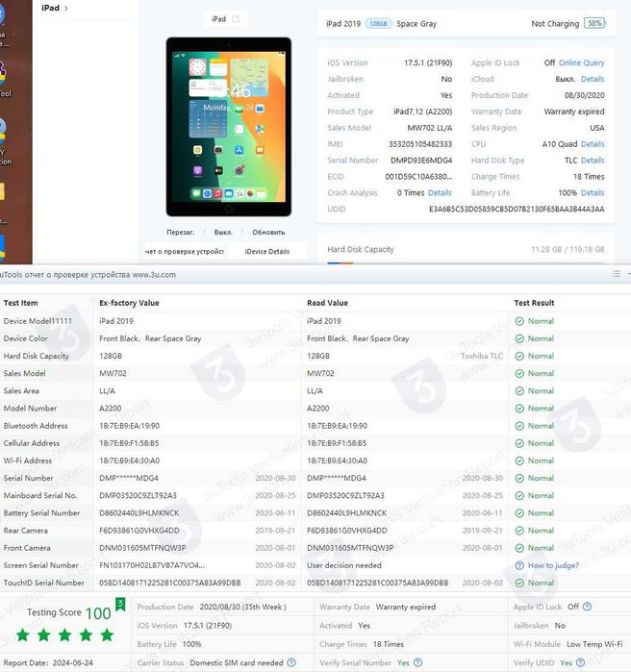Click the Выкл. power off button
This screenshot has width=631, height=672.
(x=223, y=233)
